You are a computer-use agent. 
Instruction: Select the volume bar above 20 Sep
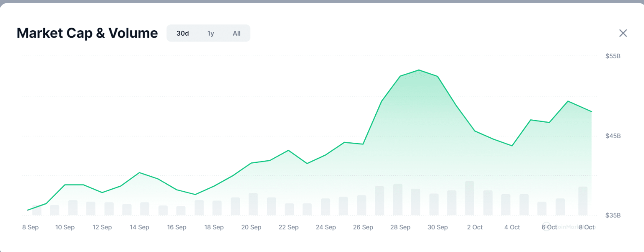pyautogui.click(x=253, y=204)
